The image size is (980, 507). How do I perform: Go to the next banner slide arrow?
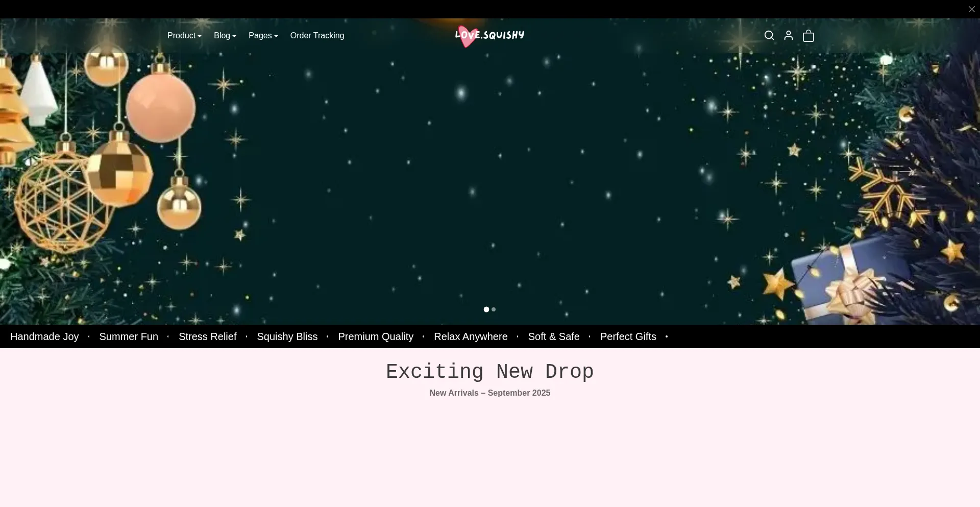(x=906, y=172)
